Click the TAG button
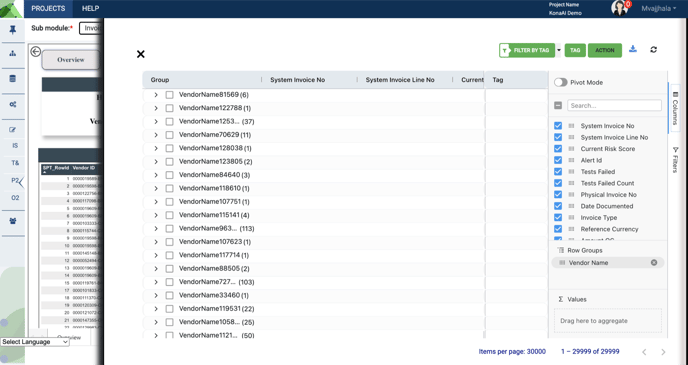This screenshot has width=688, height=365. click(x=575, y=50)
